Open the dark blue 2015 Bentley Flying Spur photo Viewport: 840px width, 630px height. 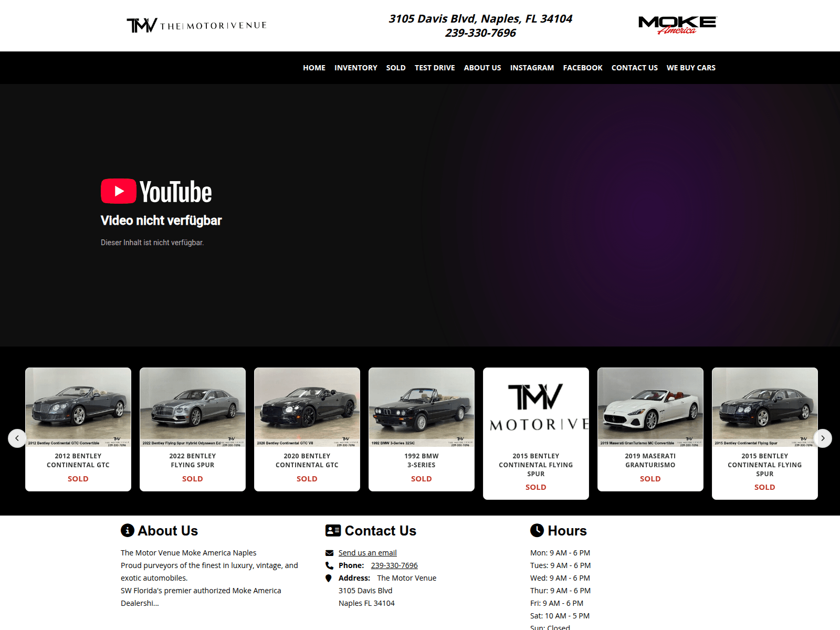coord(765,407)
